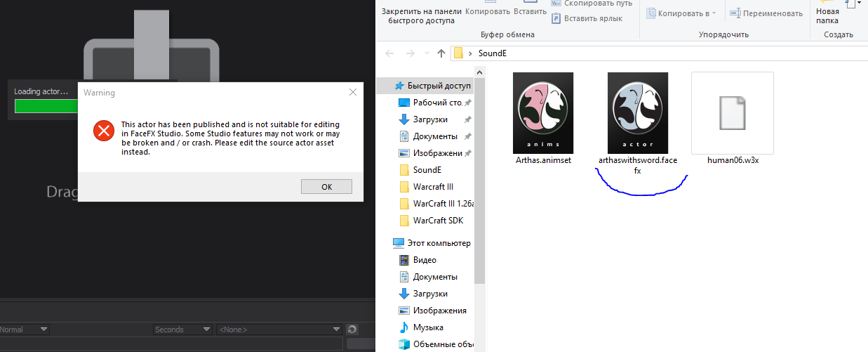This screenshot has width=868, height=352.
Task: Click Скопировать путь in the ribbon
Action: [x=592, y=3]
